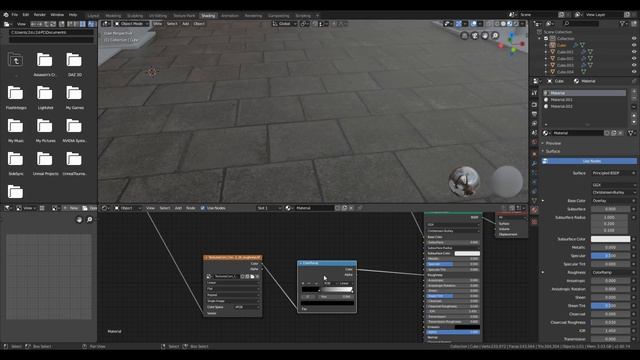Viewport: 640px width, 360px height.
Task: Collapse the Surface panel in properties
Action: (x=553, y=151)
